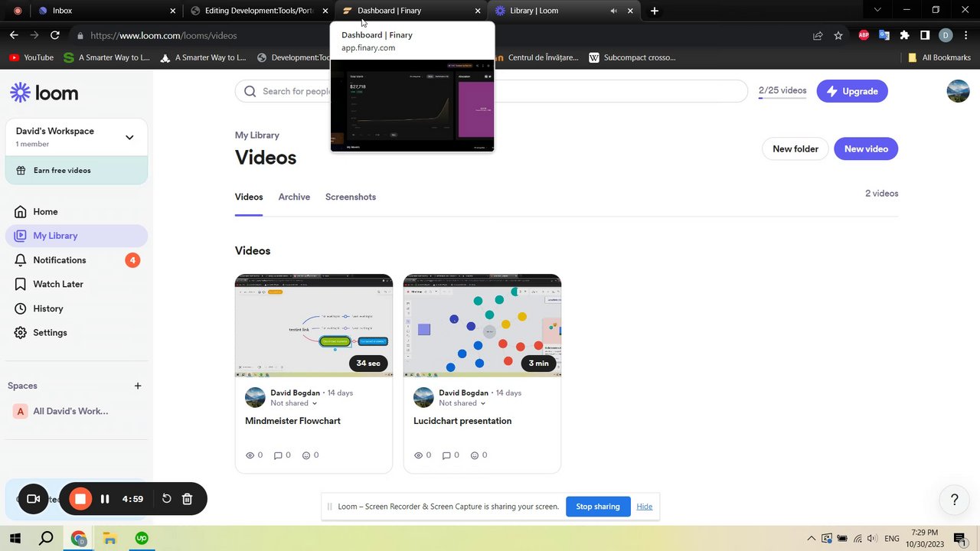
Task: Go to My Library in the sidebar
Action: [77, 236]
